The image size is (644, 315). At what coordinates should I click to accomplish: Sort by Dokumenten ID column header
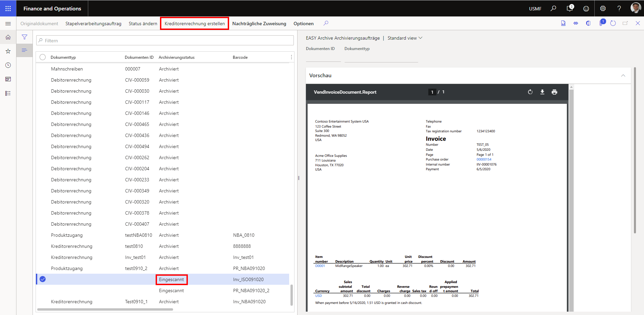pyautogui.click(x=139, y=57)
